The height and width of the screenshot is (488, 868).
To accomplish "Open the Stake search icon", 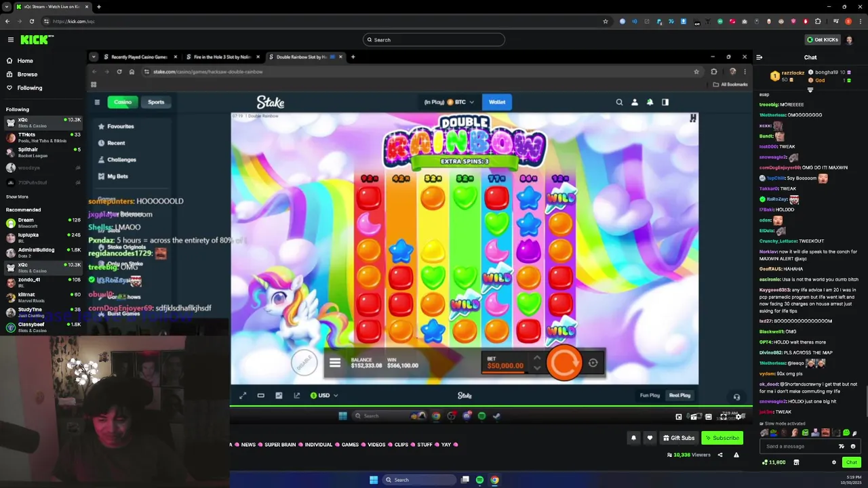I will pos(619,102).
